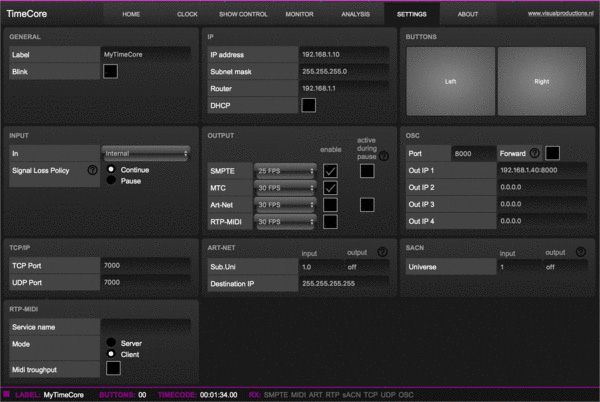Click the RTP-MIDI Service name field
The height and width of the screenshot is (402, 600).
[x=146, y=327]
